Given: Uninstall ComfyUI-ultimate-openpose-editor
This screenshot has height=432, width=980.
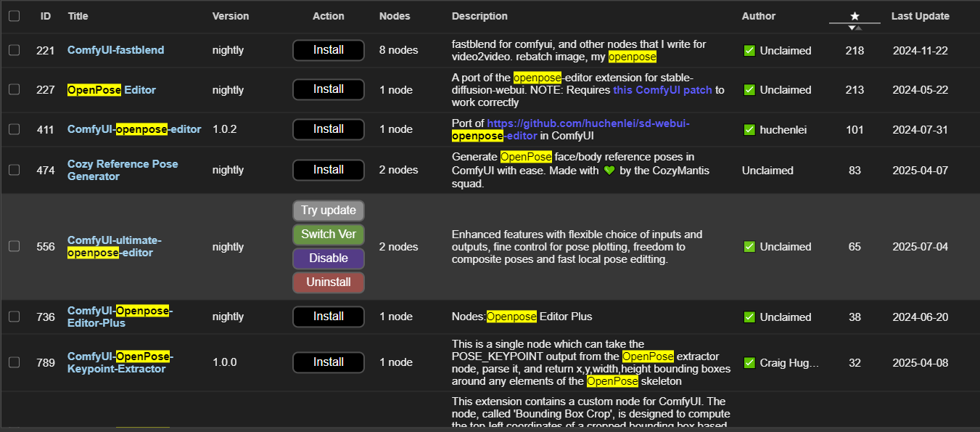Looking at the screenshot, I should point(329,282).
